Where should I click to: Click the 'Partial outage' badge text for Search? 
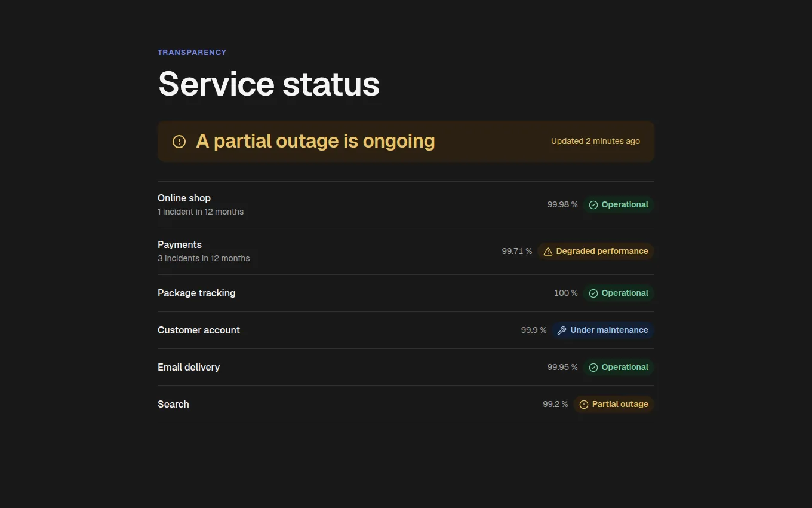coord(620,404)
